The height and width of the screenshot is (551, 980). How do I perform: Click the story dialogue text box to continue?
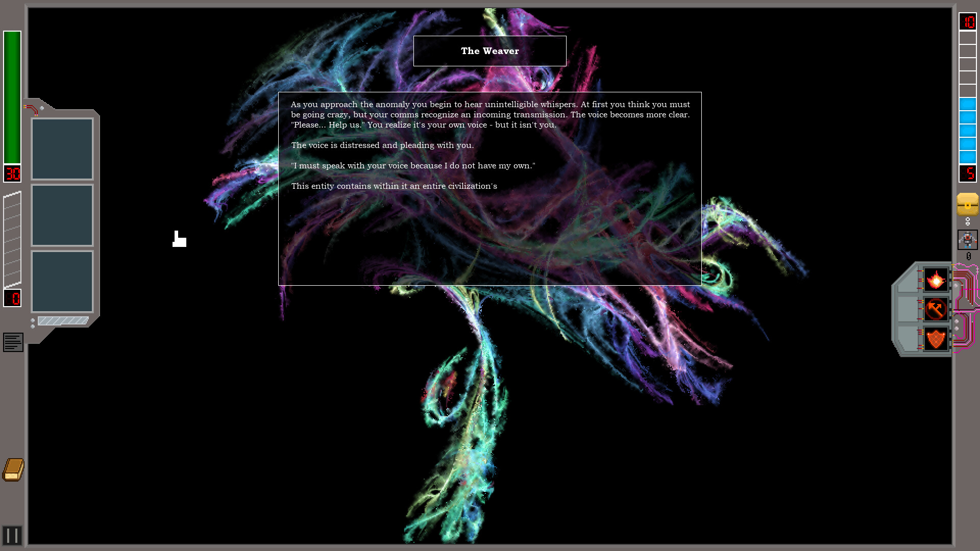pyautogui.click(x=490, y=189)
